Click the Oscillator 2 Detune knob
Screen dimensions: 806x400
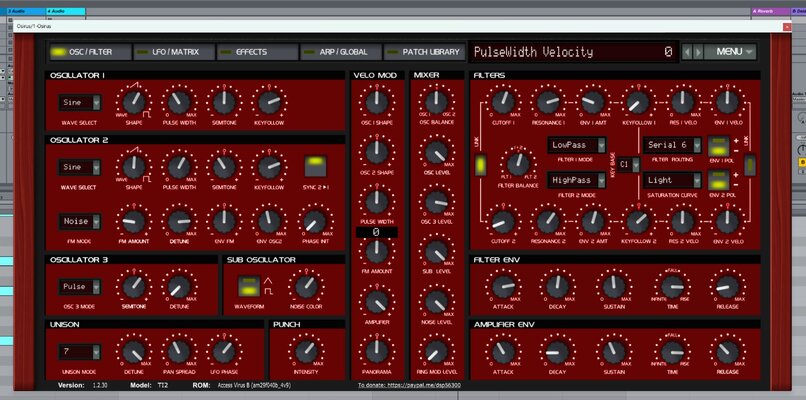click(179, 222)
